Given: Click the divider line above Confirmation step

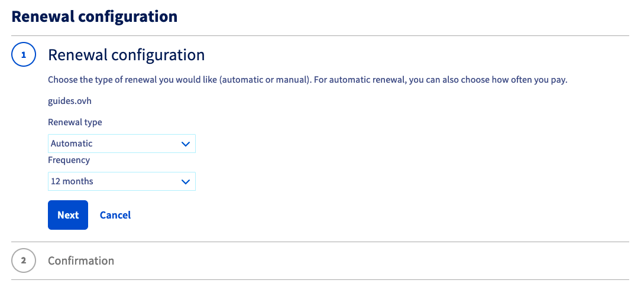Looking at the screenshot, I should point(319,242).
